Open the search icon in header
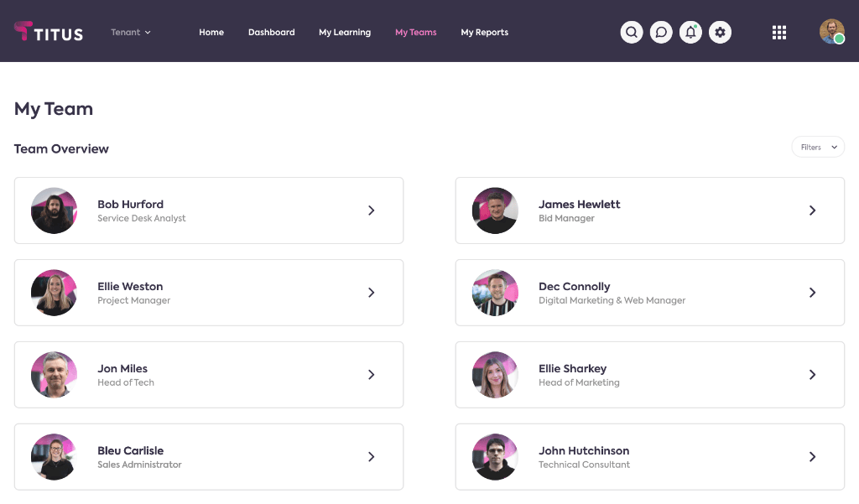Image resolution: width=859 pixels, height=504 pixels. pos(632,33)
